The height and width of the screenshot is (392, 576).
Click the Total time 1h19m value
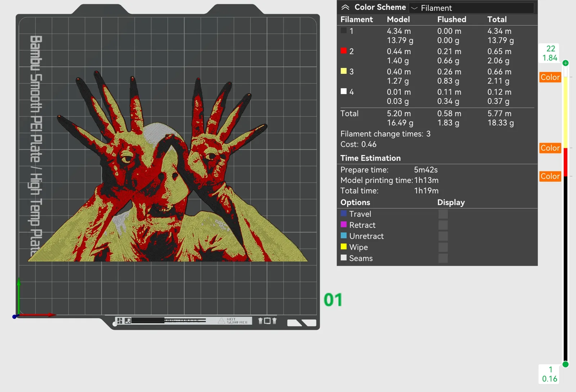tap(426, 191)
